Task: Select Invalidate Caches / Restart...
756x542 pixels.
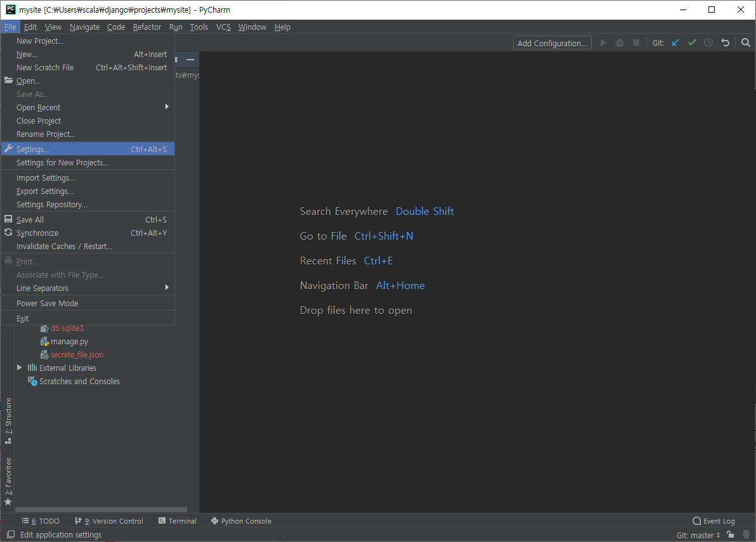Action: [x=88, y=246]
